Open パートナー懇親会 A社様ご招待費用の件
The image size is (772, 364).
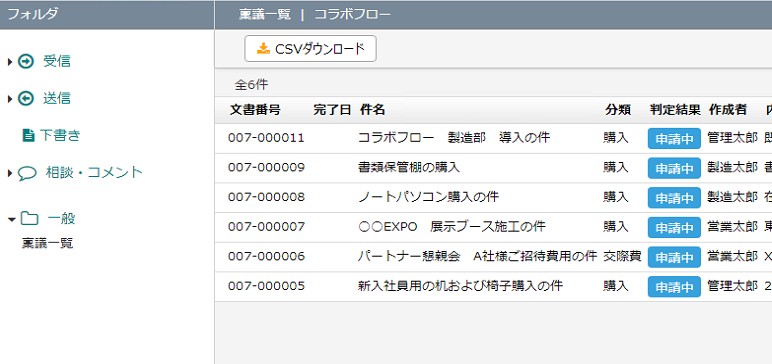click(x=478, y=256)
